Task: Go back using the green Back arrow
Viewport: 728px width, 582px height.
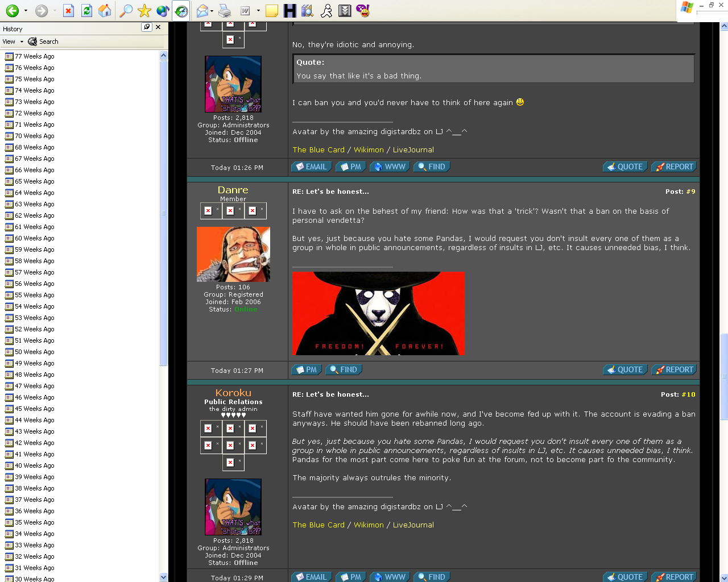Action: point(12,10)
